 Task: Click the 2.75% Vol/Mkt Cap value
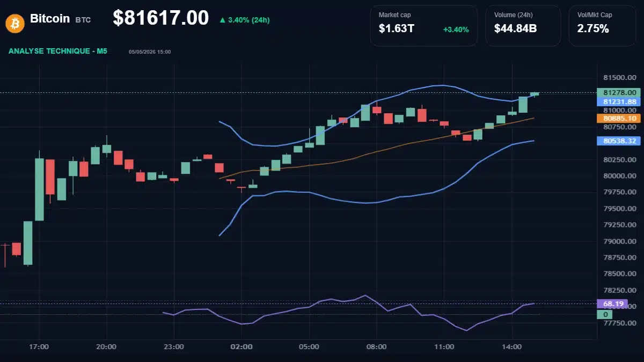coord(593,29)
